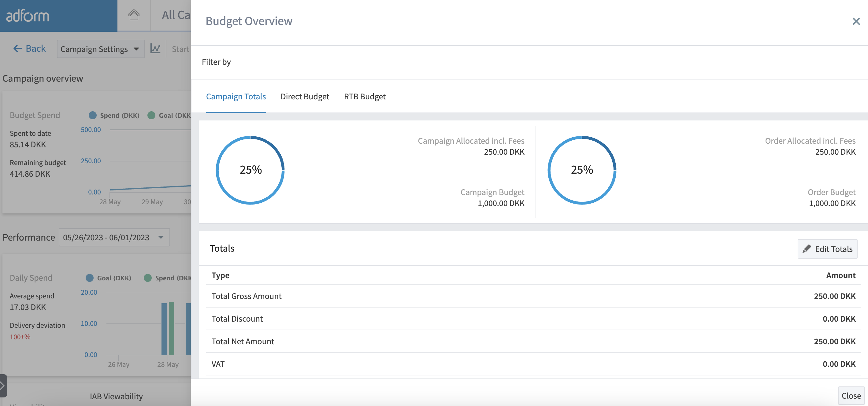Toggle Goal (DKK) legend in Budget Spend
Image resolution: width=868 pixels, height=406 pixels.
coord(169,115)
